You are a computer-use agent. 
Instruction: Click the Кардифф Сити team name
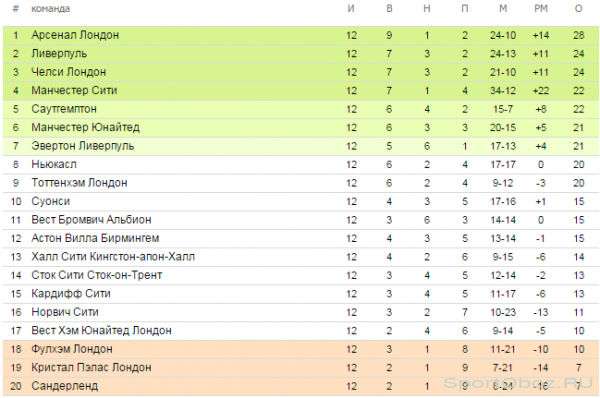(x=71, y=294)
